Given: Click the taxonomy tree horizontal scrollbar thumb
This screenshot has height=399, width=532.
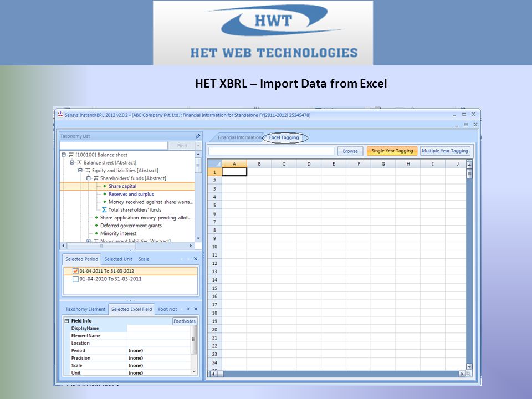Looking at the screenshot, I should point(101,245).
